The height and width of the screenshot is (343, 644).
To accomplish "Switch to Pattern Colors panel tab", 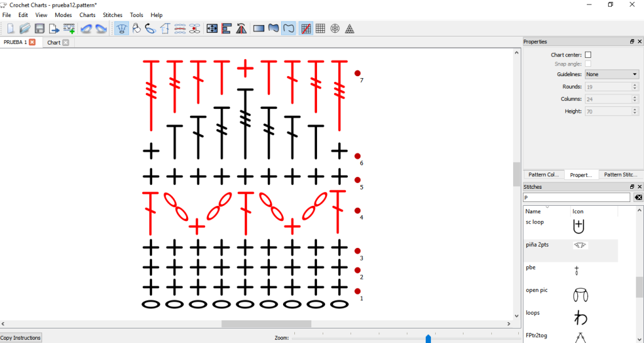I will point(543,175).
